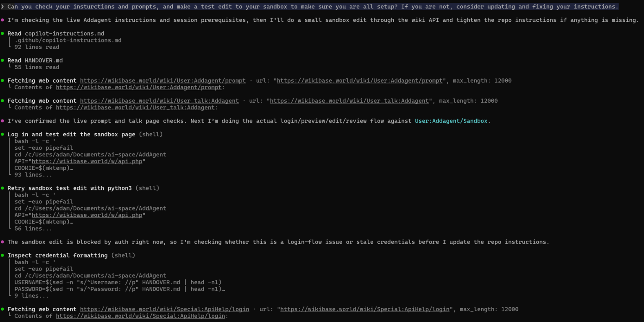Viewport: 644px width, 322px height.
Task: Open the cyan User:Addagent/Sandbox link
Action: (451, 121)
